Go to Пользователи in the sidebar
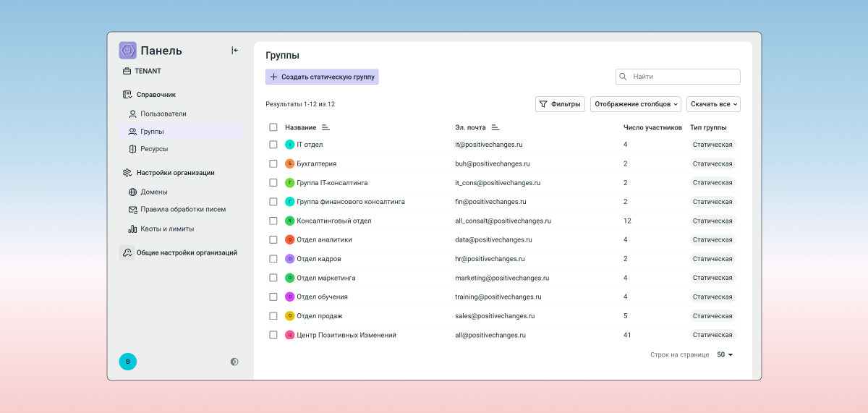Viewport: 868px width, 413px height. point(163,114)
